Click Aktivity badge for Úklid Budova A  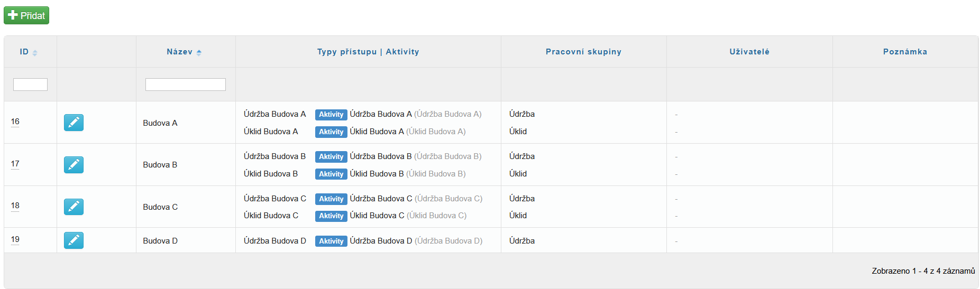pyautogui.click(x=331, y=132)
